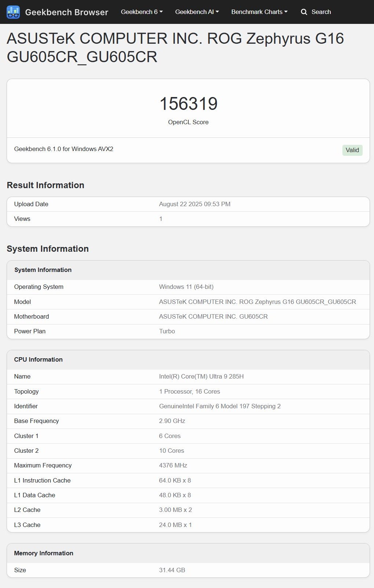The image size is (374, 588).
Task: Click the Cluster 2 value 10 Cores
Action: (x=171, y=451)
